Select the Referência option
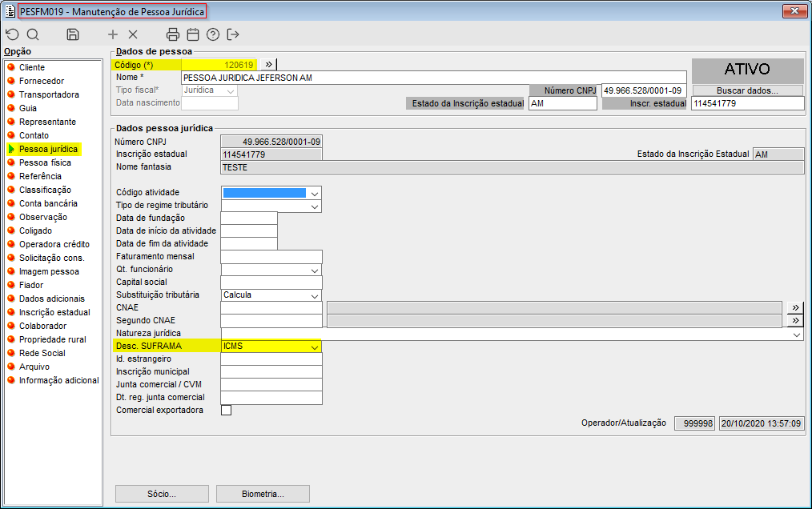 pos(40,176)
